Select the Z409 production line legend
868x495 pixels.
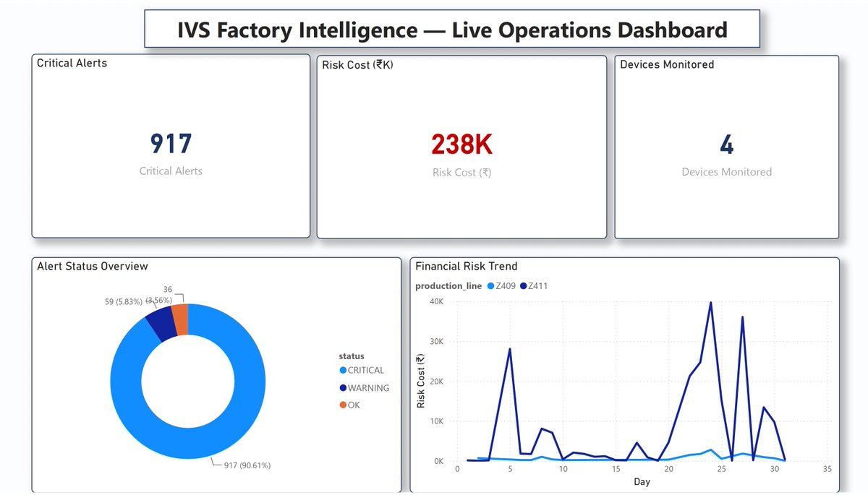(501, 285)
